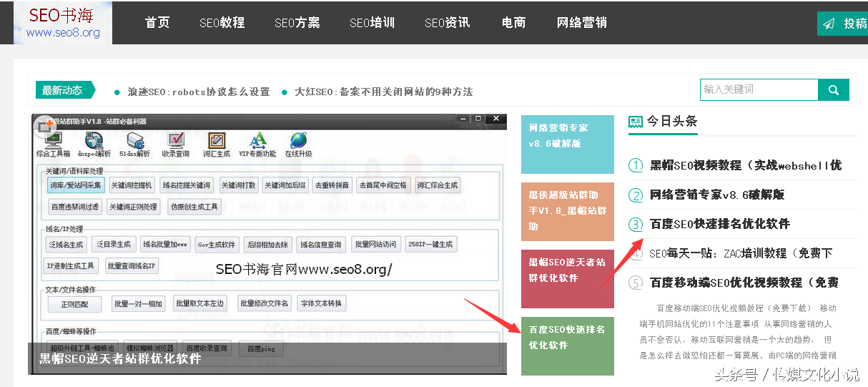
Task: Click the 泛域名生成 button
Action: (66, 245)
